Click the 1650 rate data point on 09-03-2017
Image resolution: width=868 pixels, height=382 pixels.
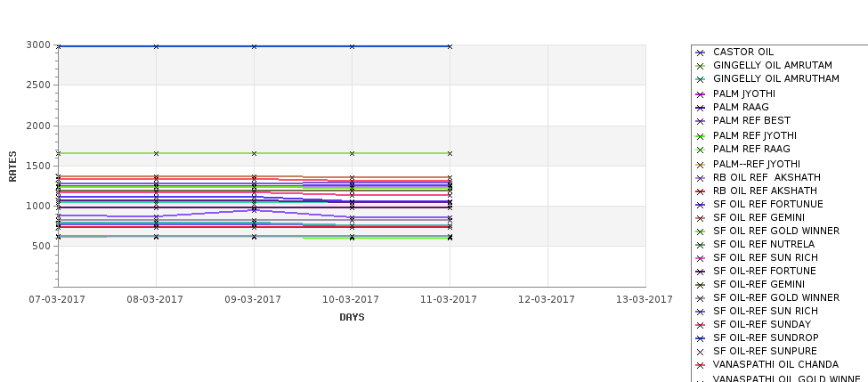[x=254, y=153]
